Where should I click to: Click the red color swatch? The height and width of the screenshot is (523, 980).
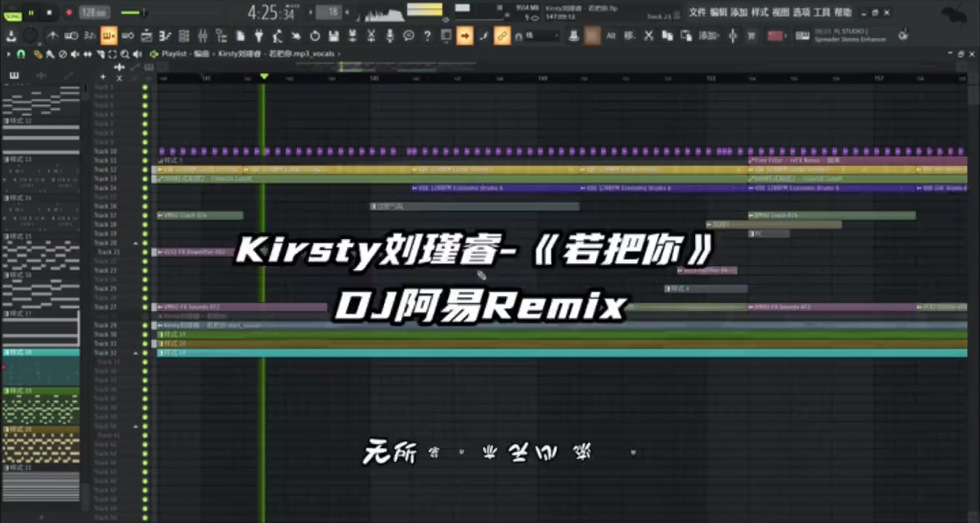pos(775,36)
